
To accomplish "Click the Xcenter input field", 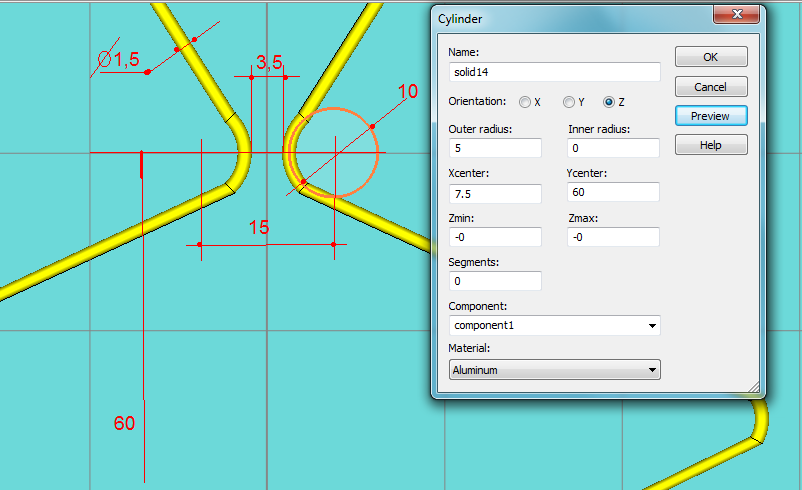I will tap(496, 193).
